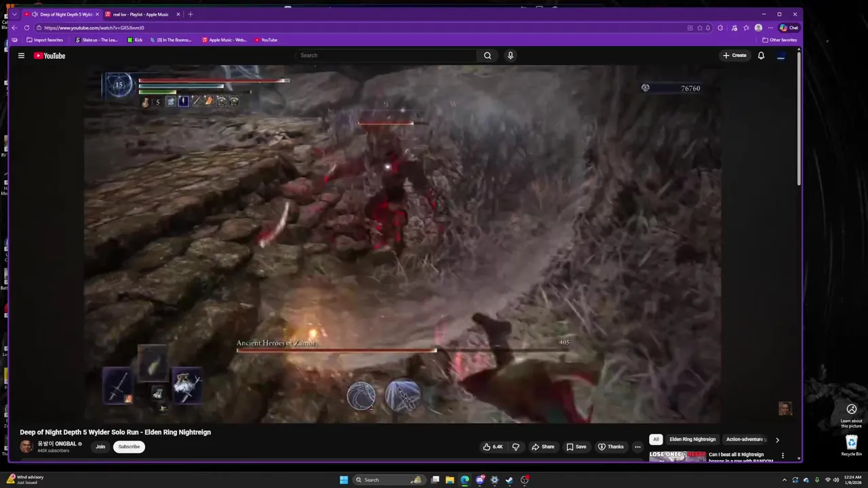Open the Windows Start menu
Viewport: 868px width, 488px height.
[344, 480]
